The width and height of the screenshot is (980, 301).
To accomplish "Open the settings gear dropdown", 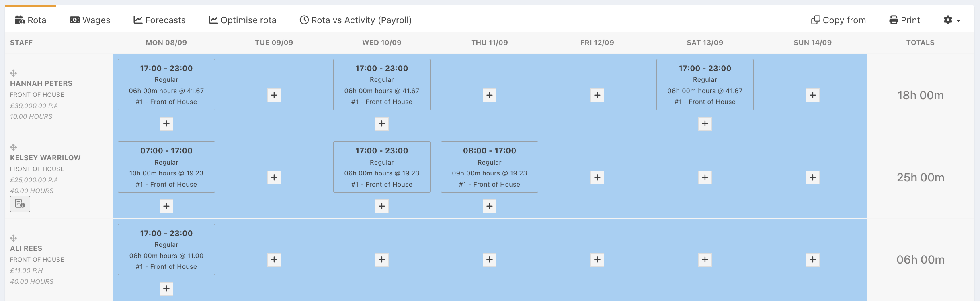I will pos(952,20).
